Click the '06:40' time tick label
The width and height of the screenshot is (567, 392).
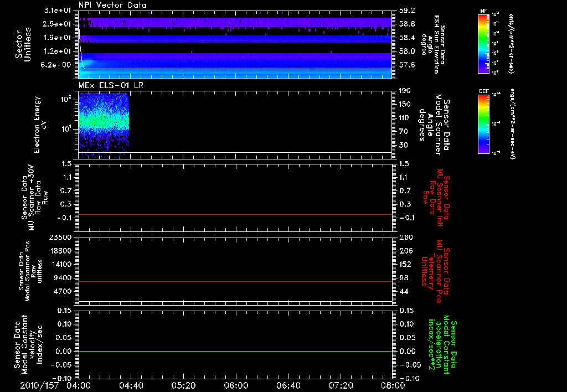point(288,385)
